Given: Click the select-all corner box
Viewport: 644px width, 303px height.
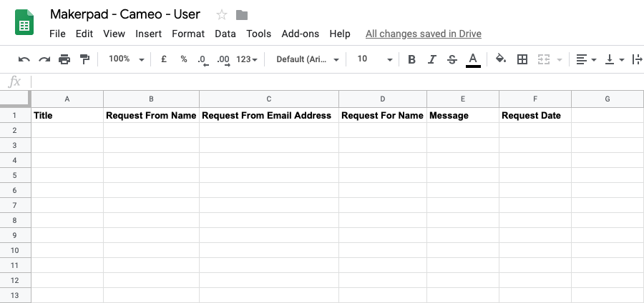Looking at the screenshot, I should point(15,99).
